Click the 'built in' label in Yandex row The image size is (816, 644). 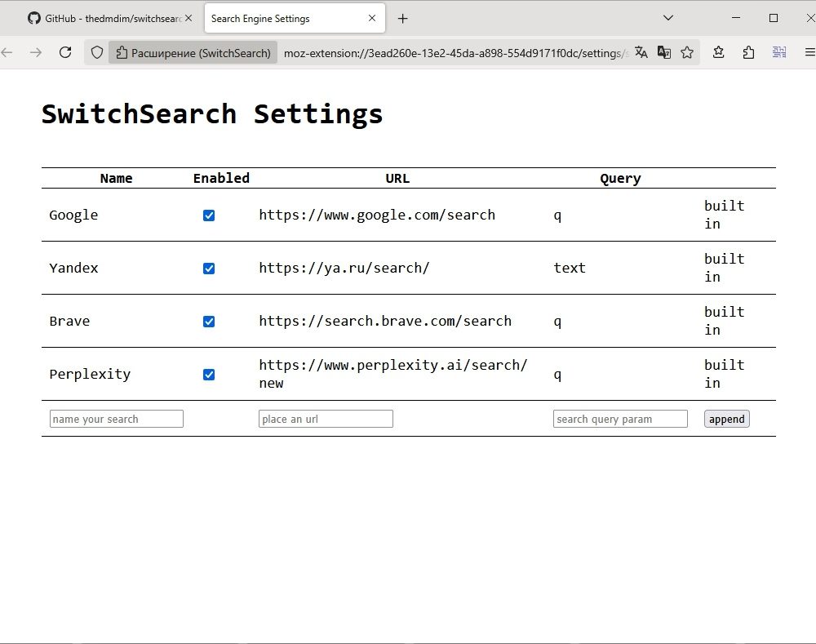tap(725, 268)
